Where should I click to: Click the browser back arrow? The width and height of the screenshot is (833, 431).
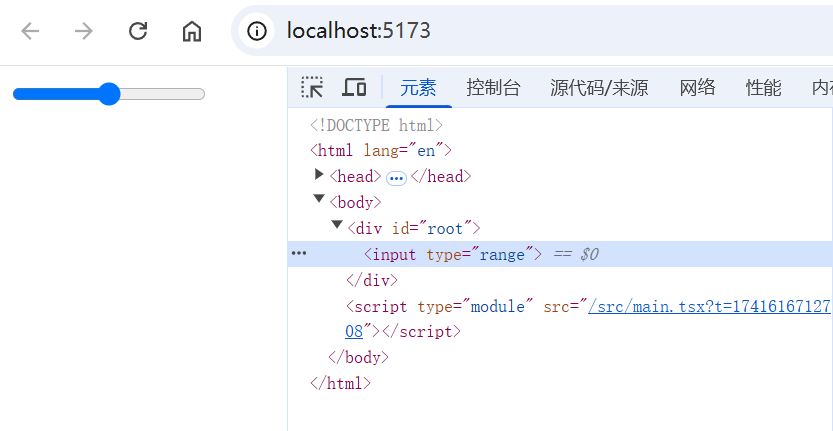pyautogui.click(x=30, y=31)
